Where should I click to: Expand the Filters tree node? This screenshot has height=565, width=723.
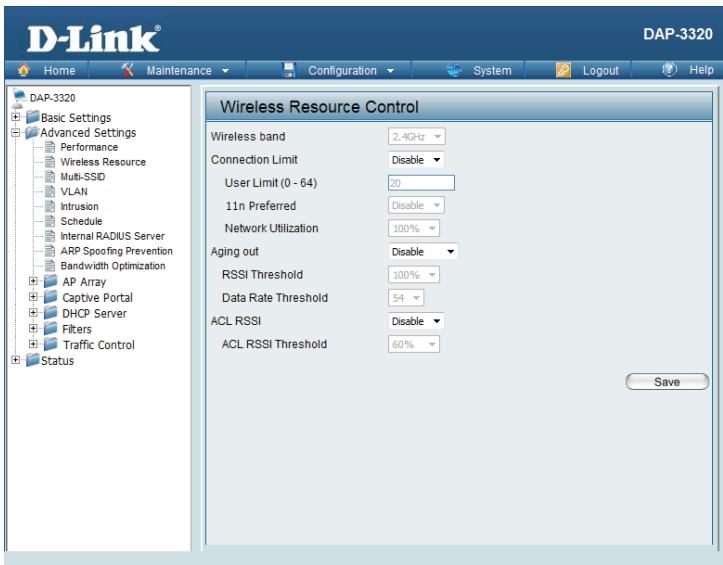[33, 328]
